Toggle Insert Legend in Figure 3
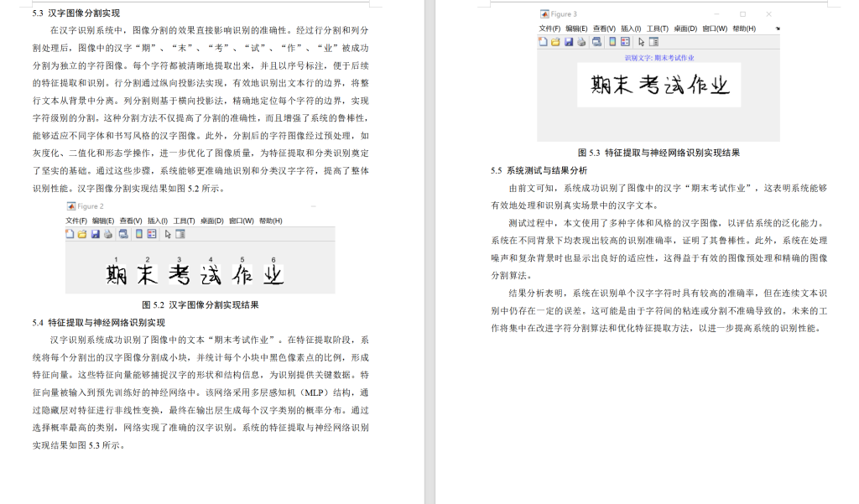Viewport: 859px width, 504px height. (x=624, y=42)
